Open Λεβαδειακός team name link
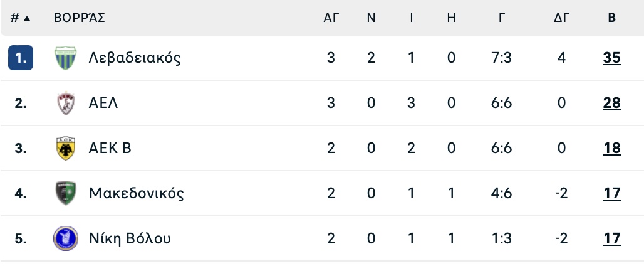The height and width of the screenshot is (266, 644). coord(134,58)
